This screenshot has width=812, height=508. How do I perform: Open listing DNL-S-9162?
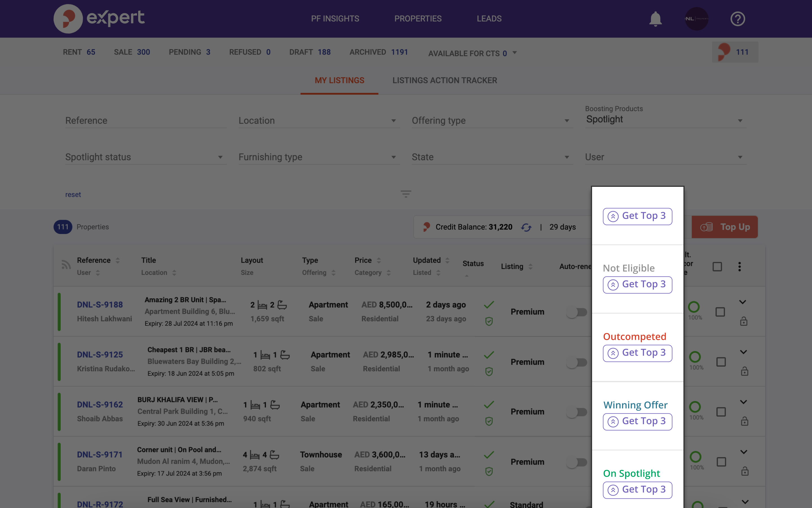100,404
